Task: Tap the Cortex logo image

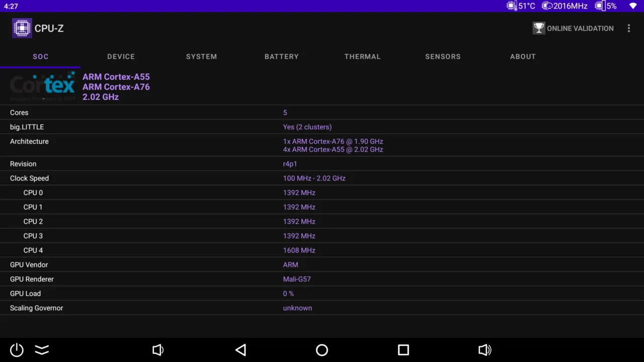Action: [x=42, y=85]
